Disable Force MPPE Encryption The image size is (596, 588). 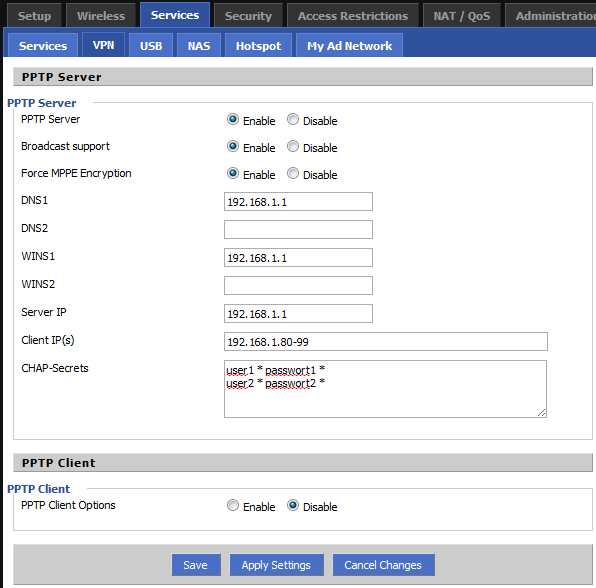293,174
